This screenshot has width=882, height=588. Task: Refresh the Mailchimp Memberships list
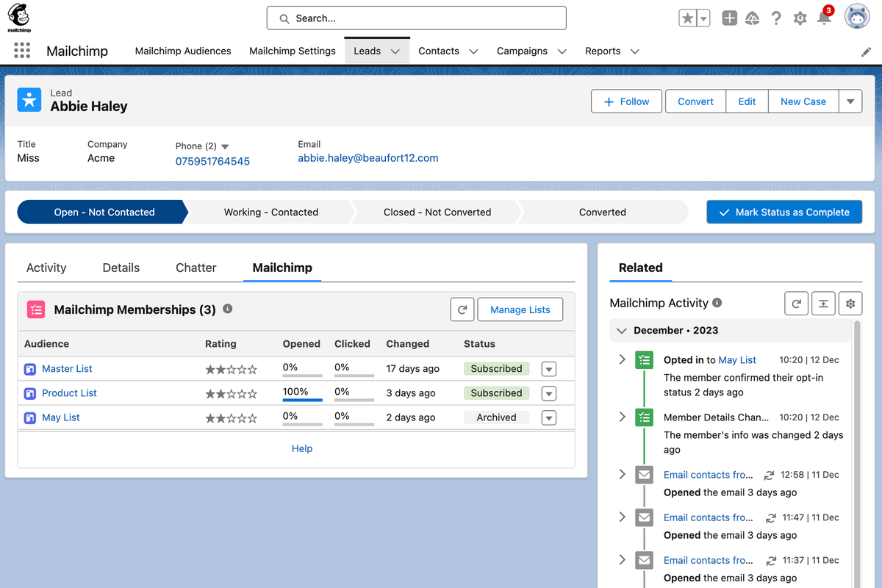click(x=462, y=309)
